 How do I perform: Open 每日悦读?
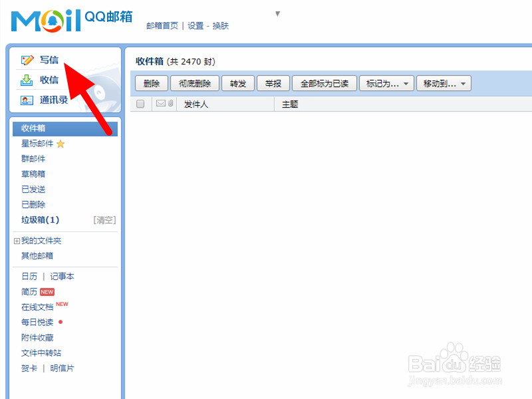[x=37, y=323]
